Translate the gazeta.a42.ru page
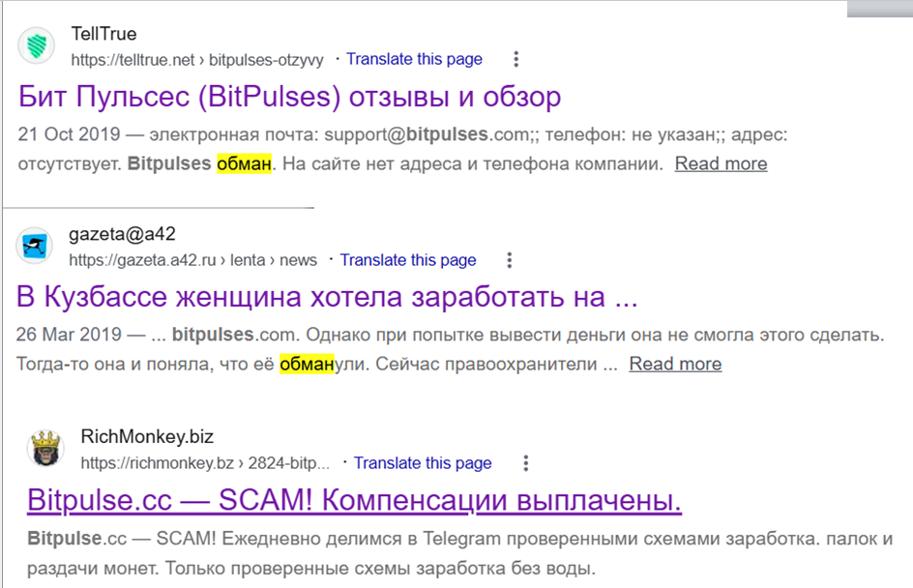The height and width of the screenshot is (588, 913). (x=408, y=259)
